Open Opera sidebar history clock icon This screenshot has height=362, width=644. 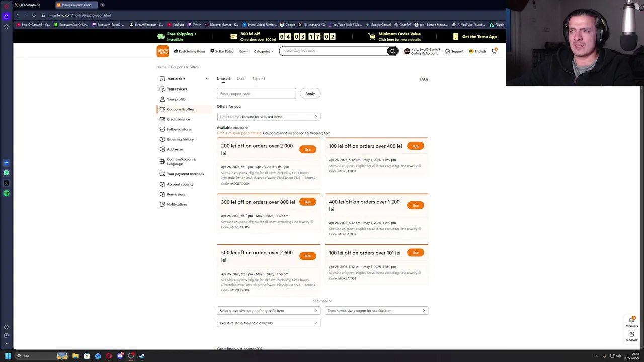coord(6,335)
